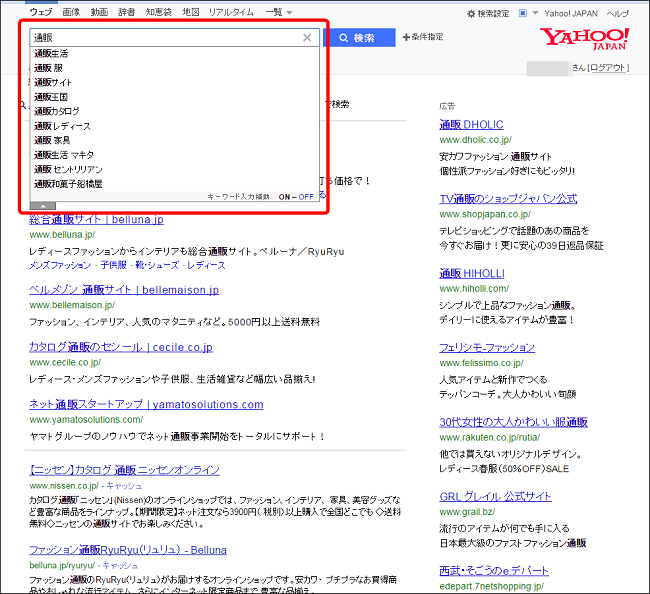
Task: Open the 通販 HIHOLLI ad link
Action: coord(472,274)
